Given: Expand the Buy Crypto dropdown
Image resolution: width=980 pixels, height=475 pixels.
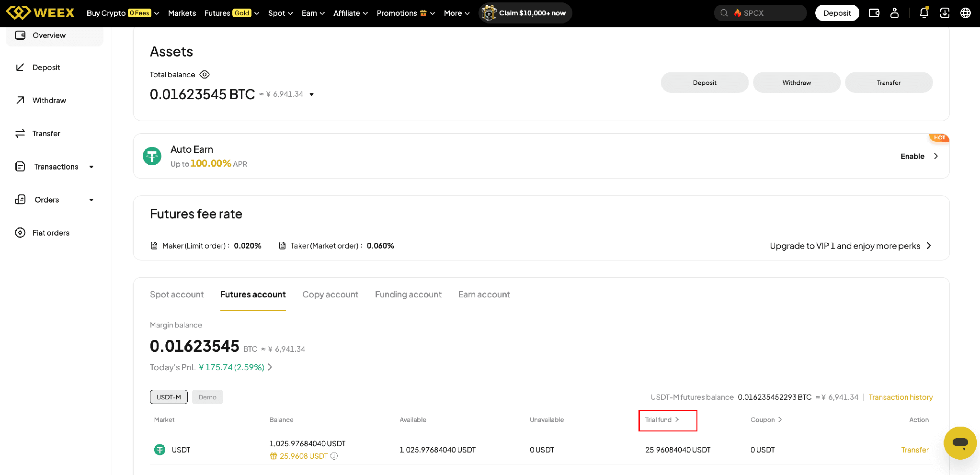Looking at the screenshot, I should [x=123, y=13].
